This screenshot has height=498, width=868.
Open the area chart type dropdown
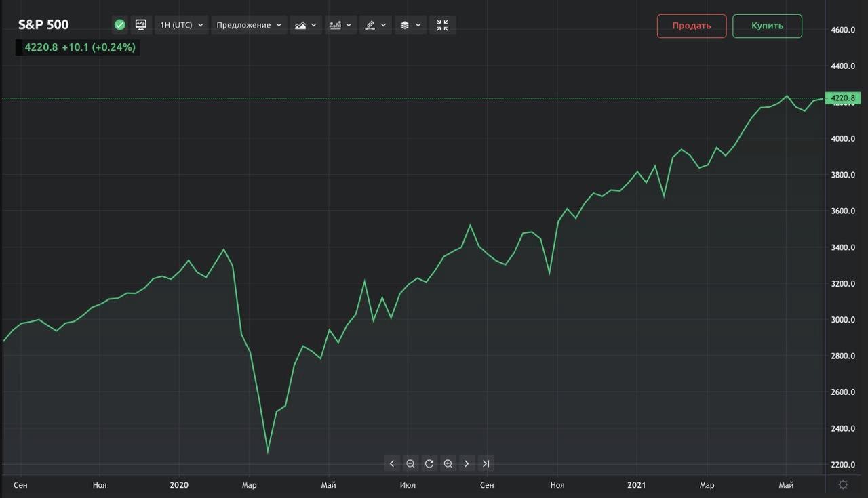coord(306,25)
